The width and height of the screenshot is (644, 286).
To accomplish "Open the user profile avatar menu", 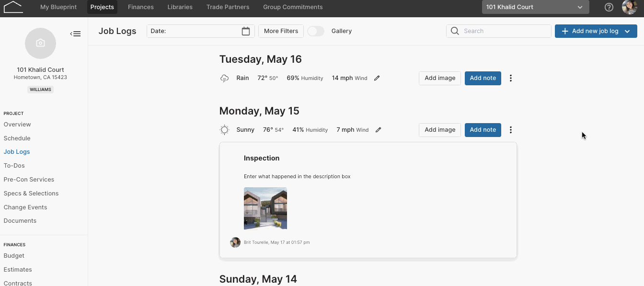I will 630,7.
